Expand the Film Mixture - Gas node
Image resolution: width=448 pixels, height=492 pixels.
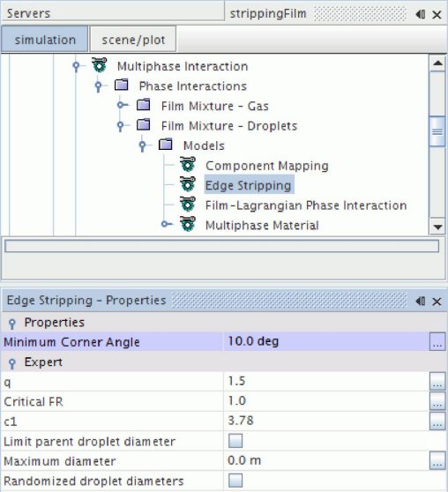tap(123, 105)
